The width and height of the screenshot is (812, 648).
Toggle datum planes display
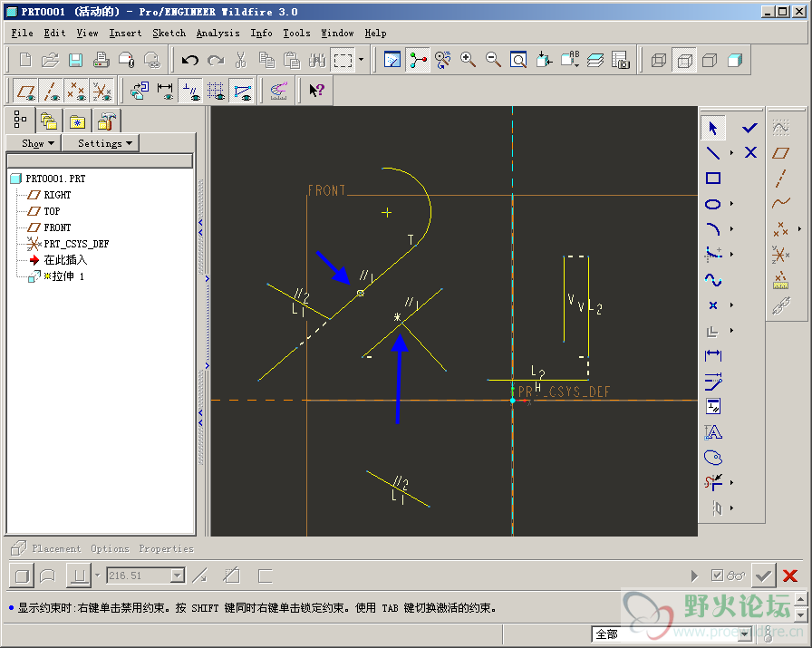click(x=25, y=92)
